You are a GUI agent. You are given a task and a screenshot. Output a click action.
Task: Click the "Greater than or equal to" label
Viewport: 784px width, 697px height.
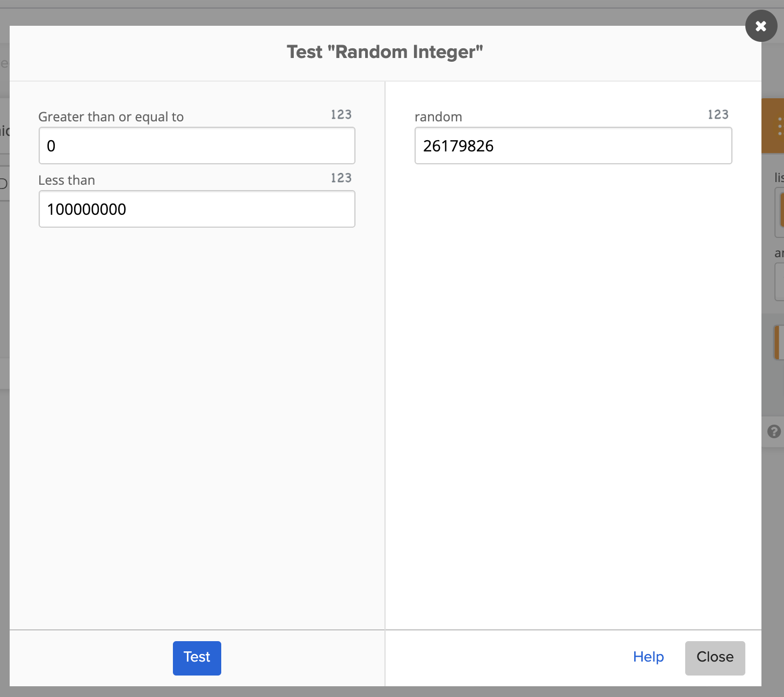[111, 117]
